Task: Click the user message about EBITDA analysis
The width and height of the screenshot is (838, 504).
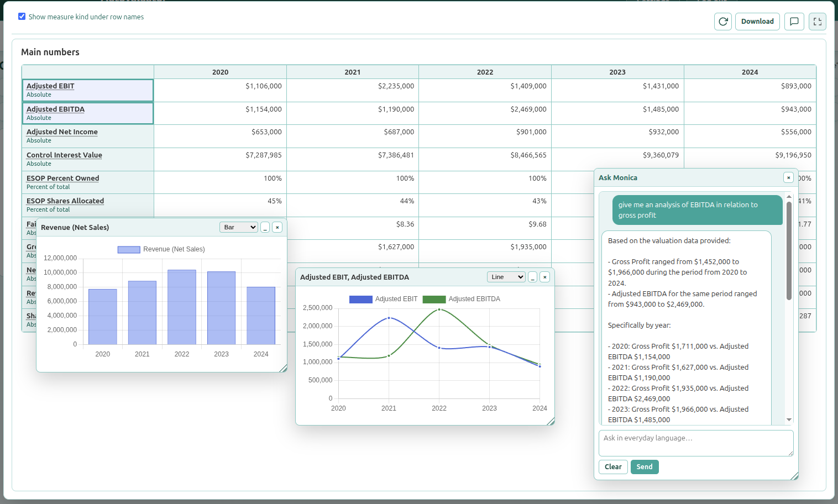Action: click(x=698, y=210)
